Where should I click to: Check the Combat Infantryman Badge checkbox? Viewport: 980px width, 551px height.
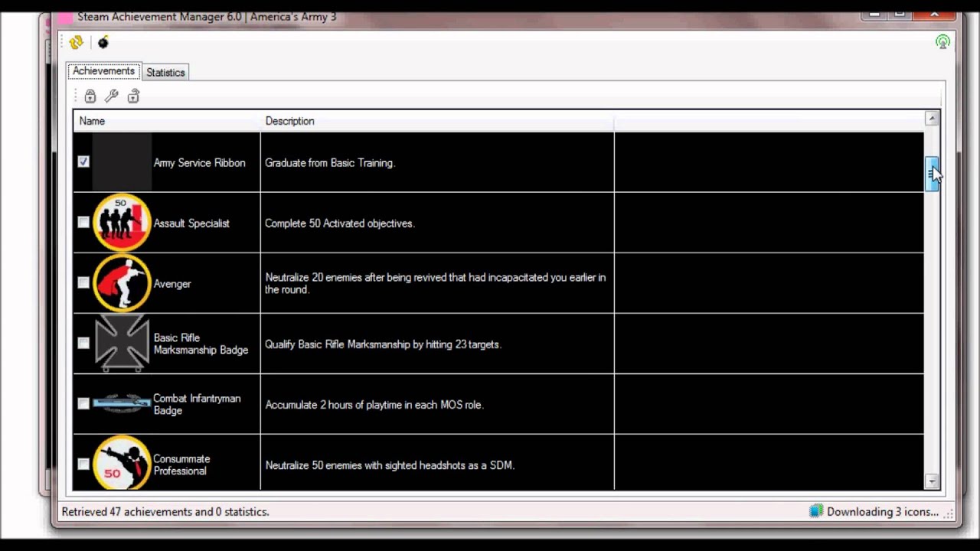coord(83,404)
